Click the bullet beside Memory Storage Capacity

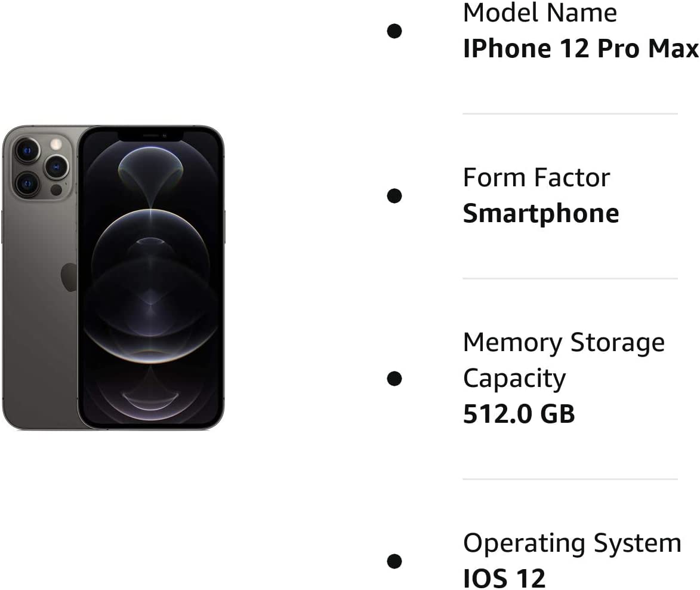394,378
